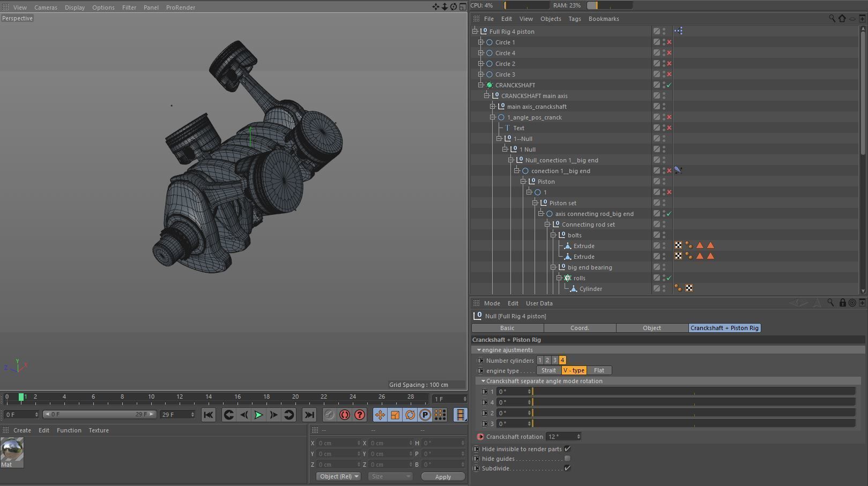The width and height of the screenshot is (868, 486).
Task: Click the angle slider for cylinder 1
Action: (x=694, y=391)
